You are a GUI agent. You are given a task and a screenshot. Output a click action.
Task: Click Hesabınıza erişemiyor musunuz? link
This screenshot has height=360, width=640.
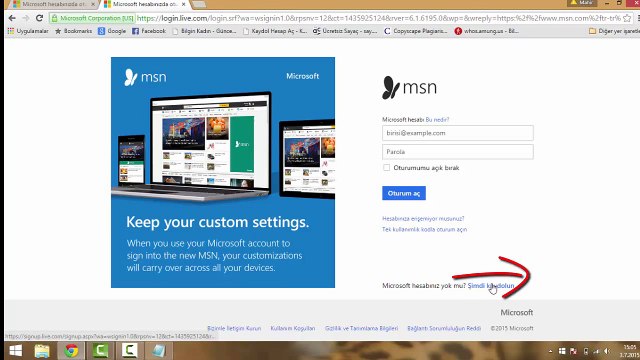pyautogui.click(x=423, y=219)
